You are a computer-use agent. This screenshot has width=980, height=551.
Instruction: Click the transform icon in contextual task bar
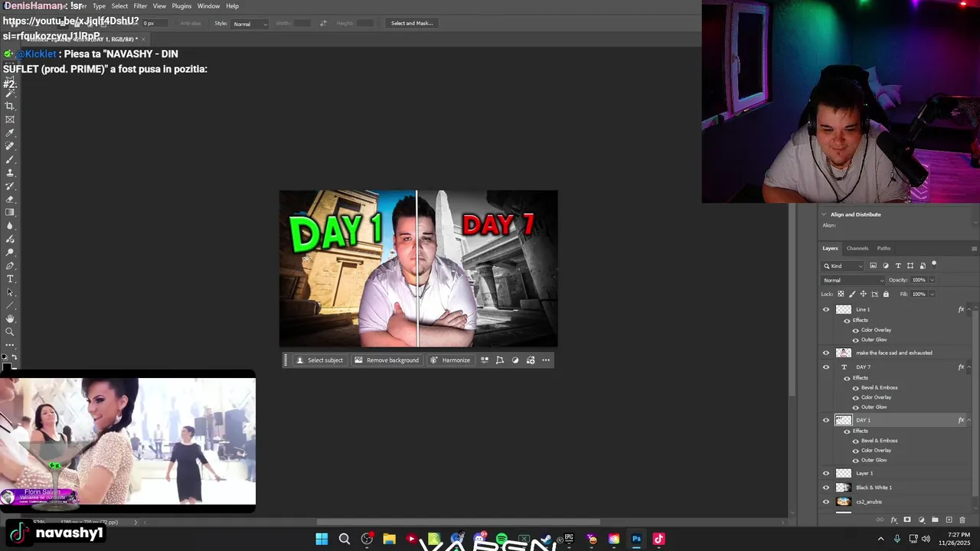pyautogui.click(x=500, y=360)
